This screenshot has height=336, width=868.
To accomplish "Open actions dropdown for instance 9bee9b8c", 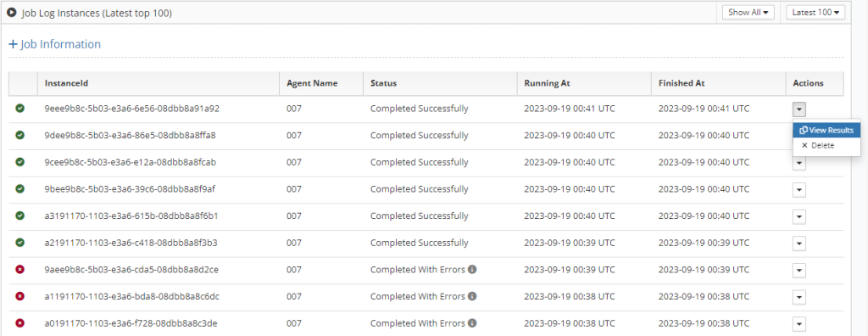I will 798,190.
